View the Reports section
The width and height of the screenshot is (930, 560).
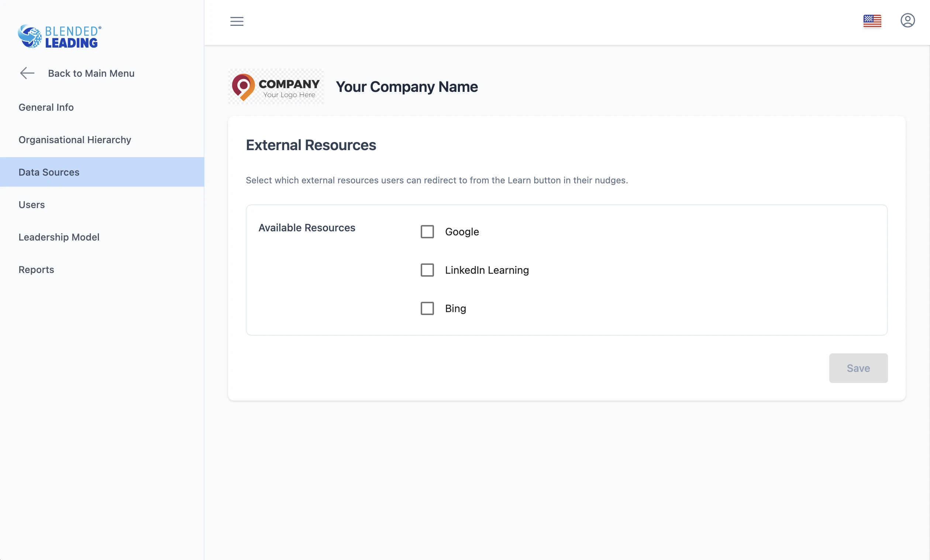click(x=36, y=269)
